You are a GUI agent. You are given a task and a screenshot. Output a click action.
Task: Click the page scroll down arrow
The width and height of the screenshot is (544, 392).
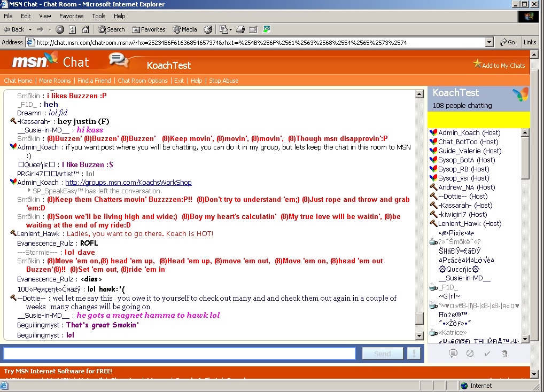coord(534,374)
